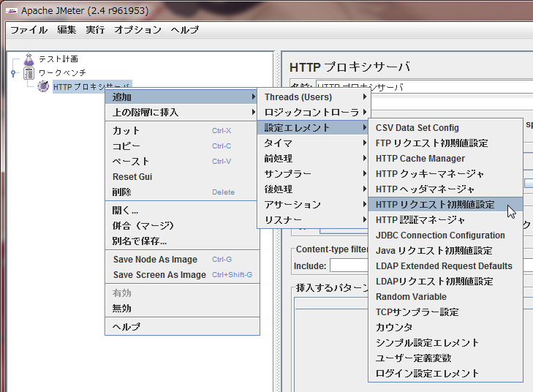Image resolution: width=533 pixels, height=392 pixels.
Task: Choose Save Node As Image
Action: 182,260
